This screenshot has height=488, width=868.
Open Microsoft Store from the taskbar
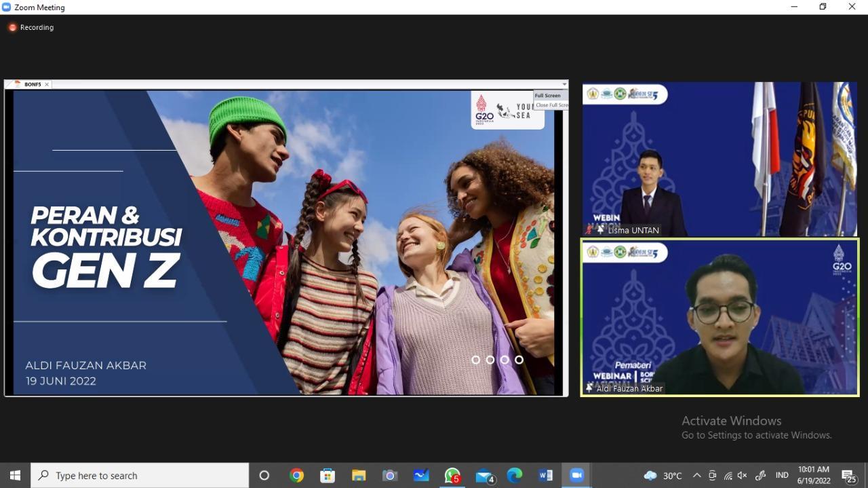pyautogui.click(x=328, y=476)
